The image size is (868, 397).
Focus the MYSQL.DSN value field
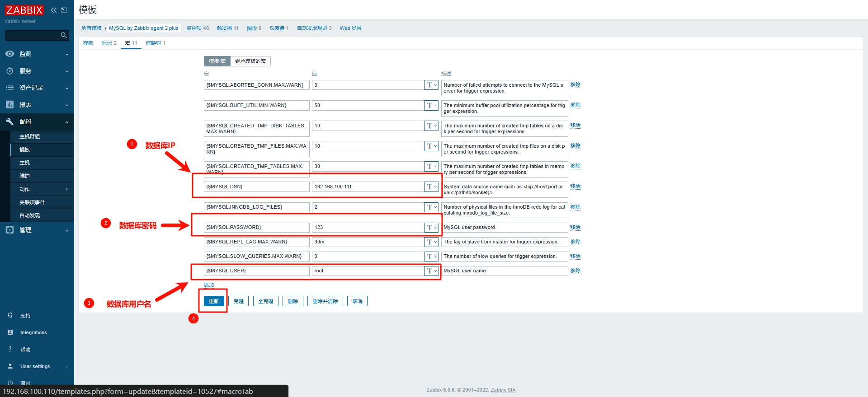point(368,187)
